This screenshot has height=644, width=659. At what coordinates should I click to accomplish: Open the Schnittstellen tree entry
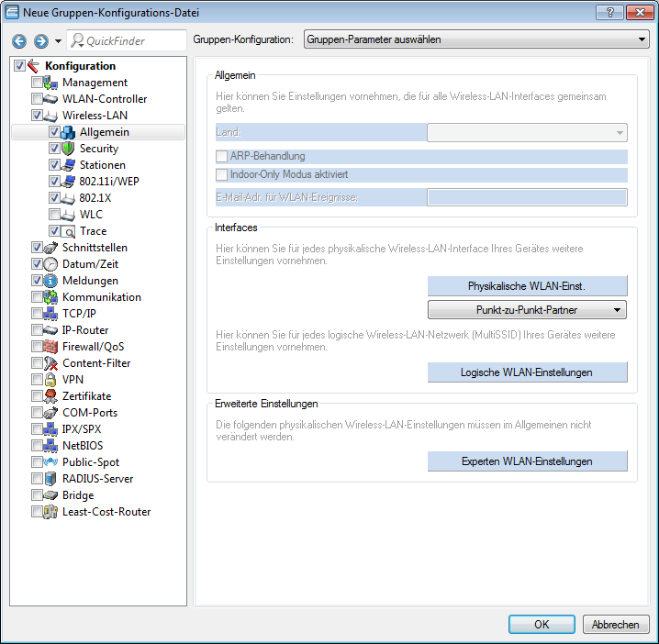(x=95, y=248)
